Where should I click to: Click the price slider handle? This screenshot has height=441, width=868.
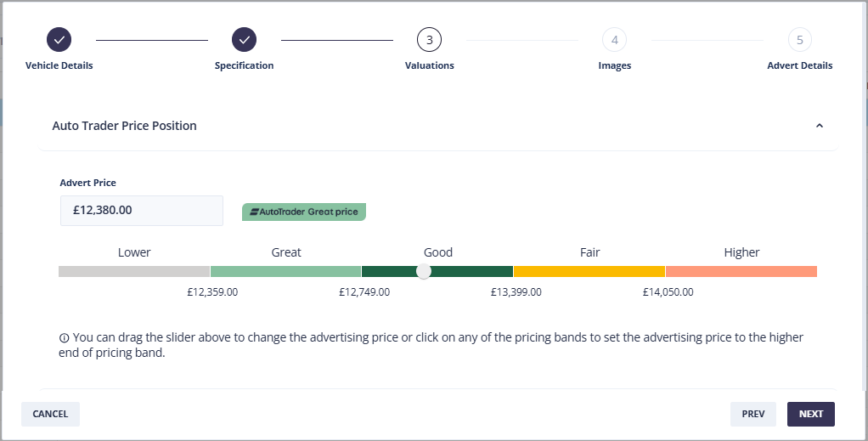[x=424, y=271]
